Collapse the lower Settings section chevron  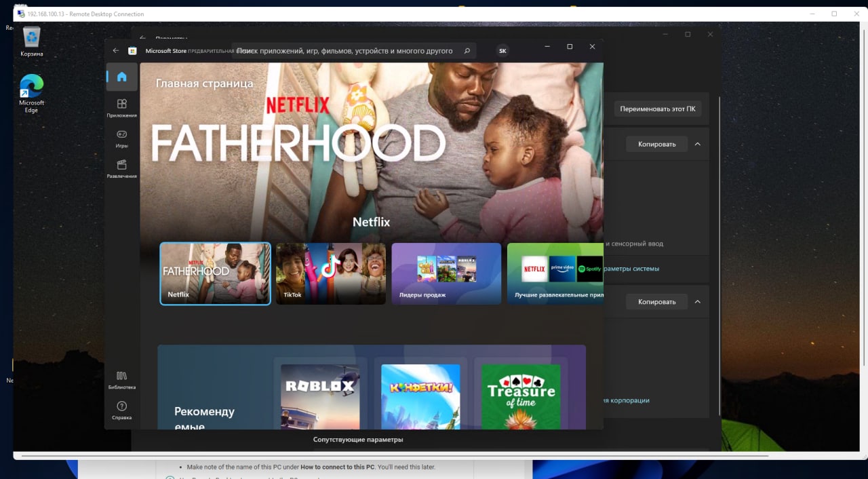click(697, 302)
